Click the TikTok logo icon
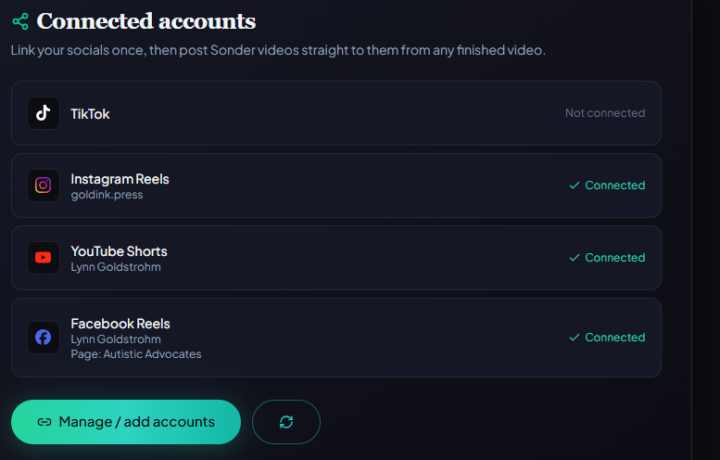This screenshot has height=460, width=720. click(x=43, y=113)
